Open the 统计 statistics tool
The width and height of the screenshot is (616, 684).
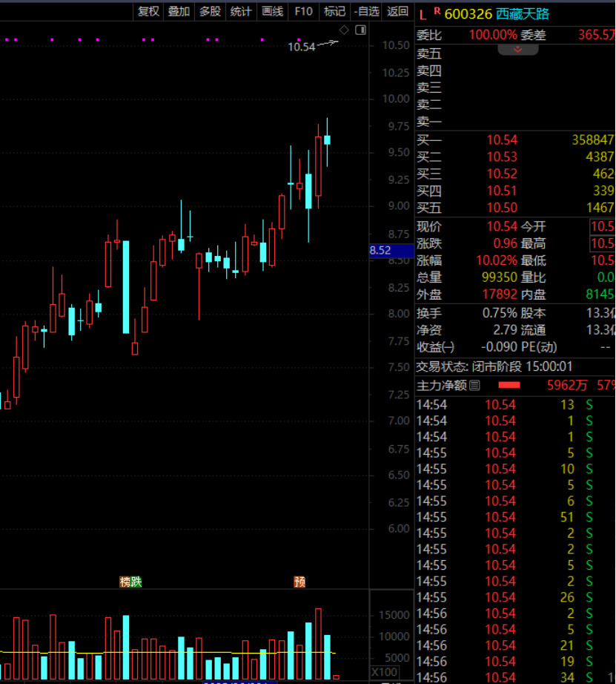[x=241, y=11]
